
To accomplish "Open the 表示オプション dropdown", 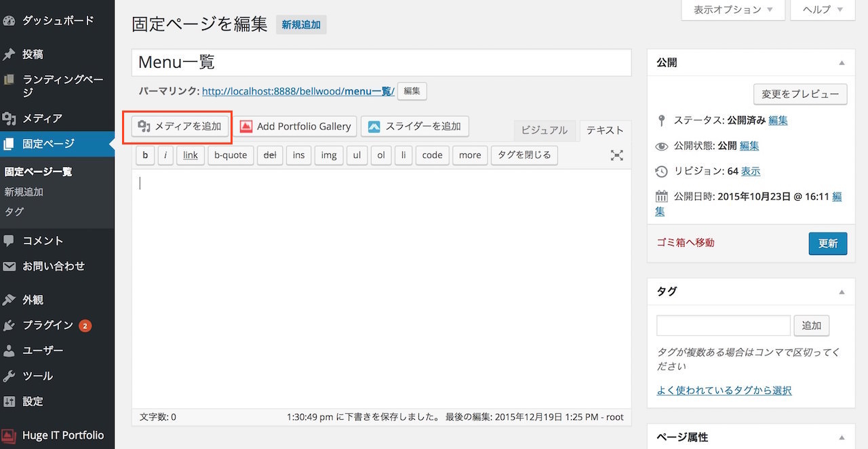I will pyautogui.click(x=732, y=9).
